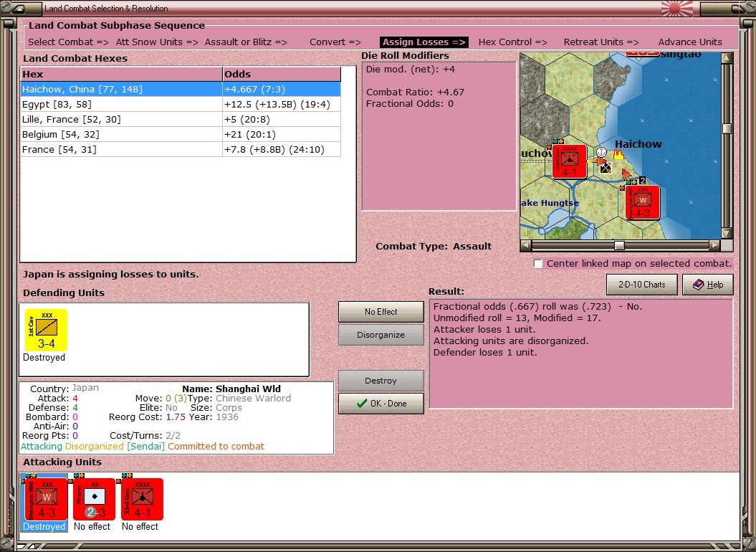The width and height of the screenshot is (756, 552).
Task: Click the fire marker at Haichow
Action: click(618, 154)
